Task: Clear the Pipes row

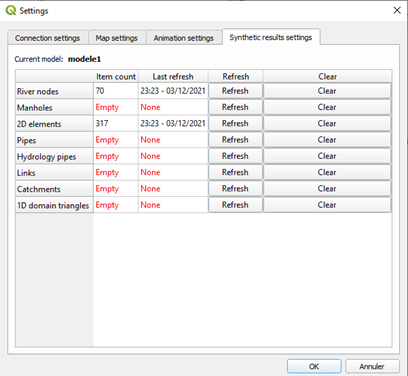Action: coord(327,140)
